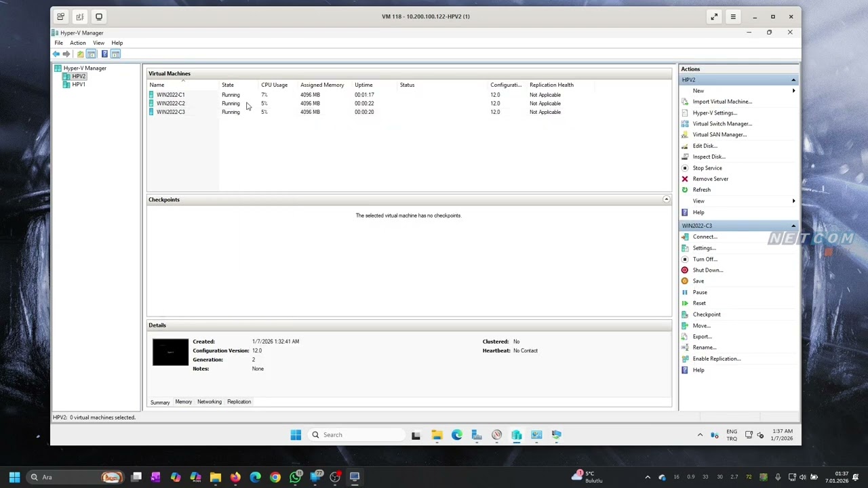Click Remove Server action

click(x=710, y=179)
